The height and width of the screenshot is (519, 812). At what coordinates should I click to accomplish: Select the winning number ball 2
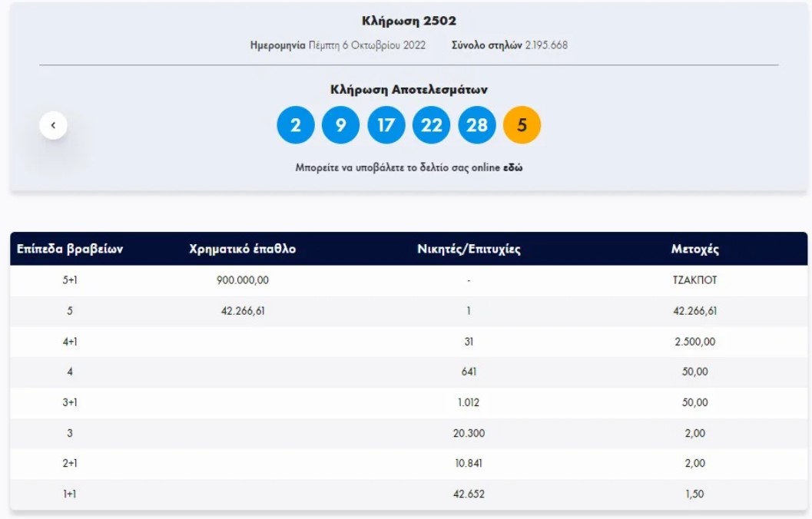[x=296, y=124]
